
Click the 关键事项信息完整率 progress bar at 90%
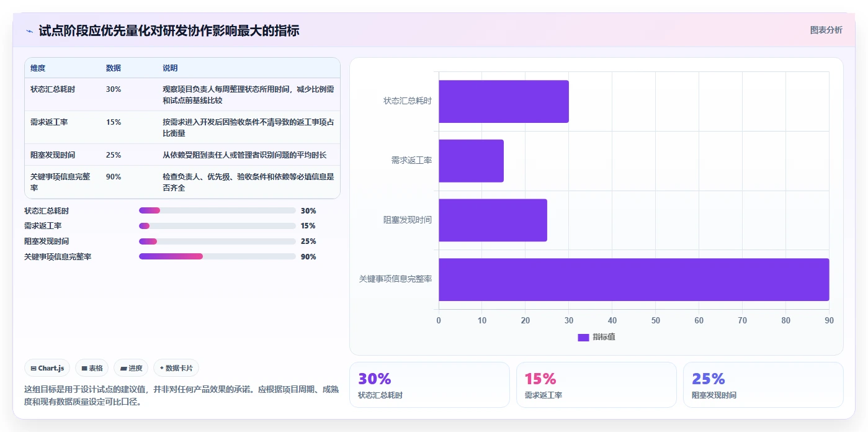[217, 256]
